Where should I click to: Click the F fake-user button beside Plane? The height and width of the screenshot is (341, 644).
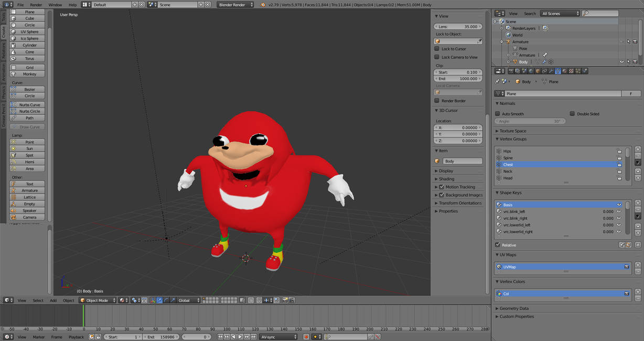[631, 94]
